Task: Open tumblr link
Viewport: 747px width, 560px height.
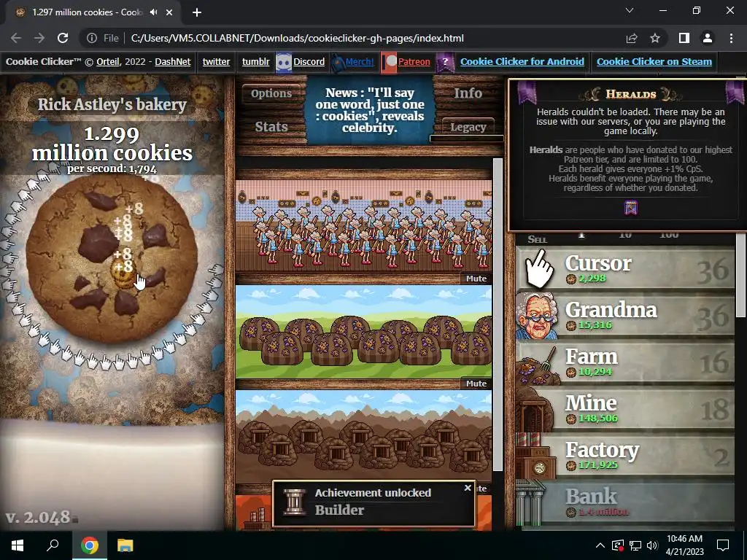Action: click(x=255, y=62)
